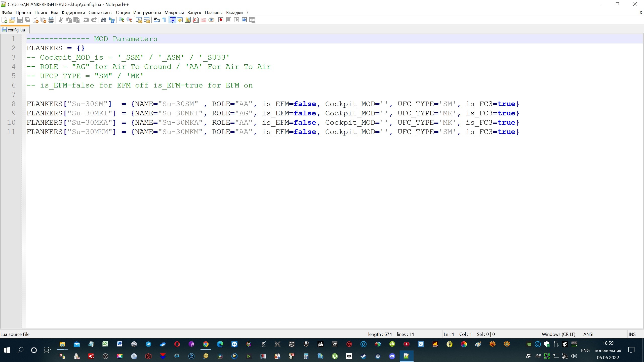Click the Close All toolbar icon
Image resolution: width=644 pixels, height=362 pixels.
(x=43, y=20)
